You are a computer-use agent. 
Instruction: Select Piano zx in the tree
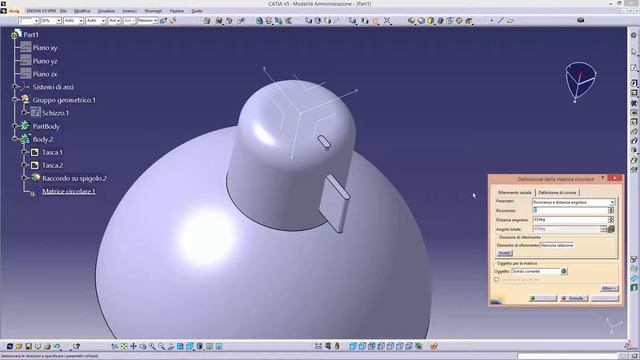click(45, 74)
